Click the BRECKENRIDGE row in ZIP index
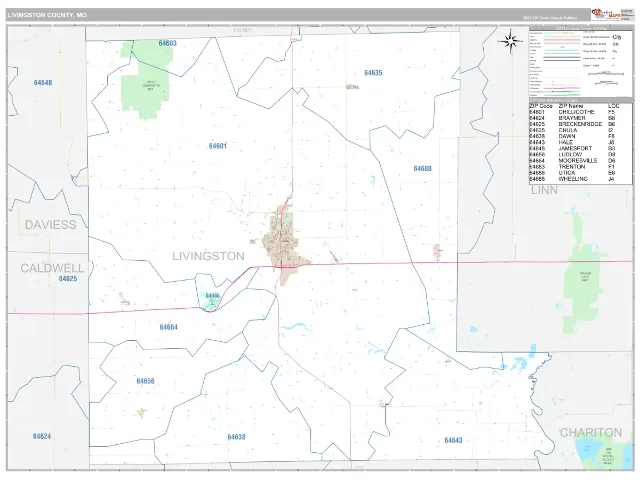This screenshot has width=640, height=480. coord(573,124)
